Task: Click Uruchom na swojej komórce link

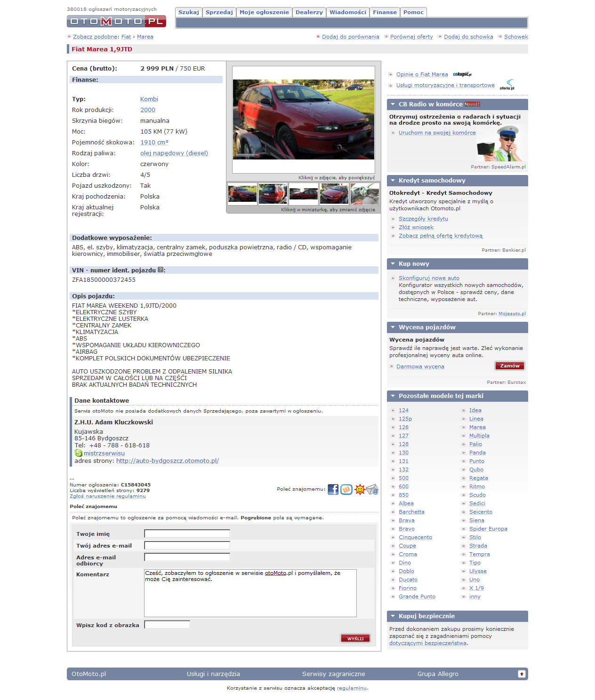Action: pos(437,133)
